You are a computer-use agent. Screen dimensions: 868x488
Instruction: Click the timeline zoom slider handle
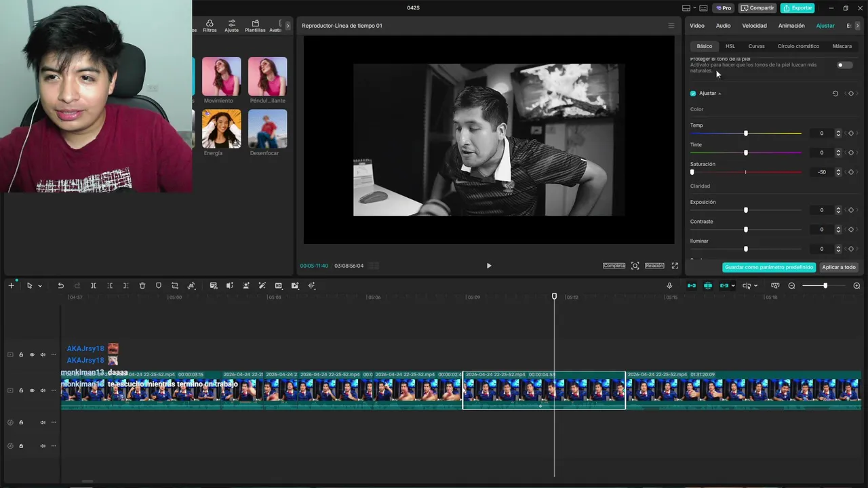[x=825, y=286]
